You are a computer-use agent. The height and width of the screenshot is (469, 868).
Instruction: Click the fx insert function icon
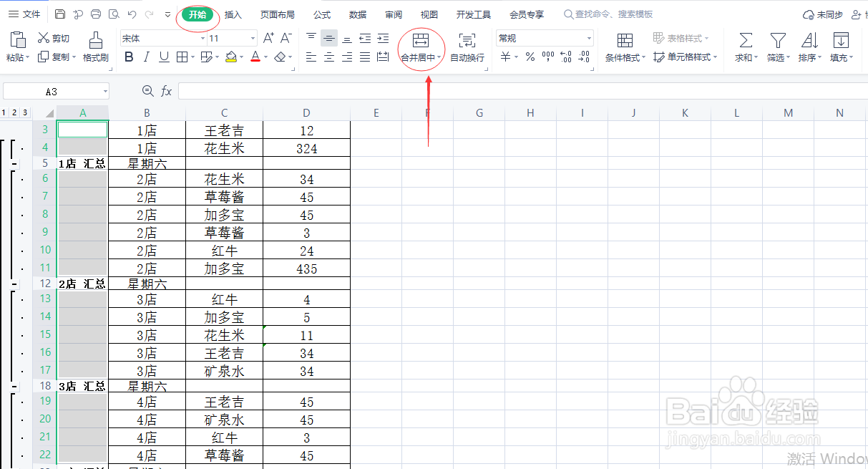(167, 91)
